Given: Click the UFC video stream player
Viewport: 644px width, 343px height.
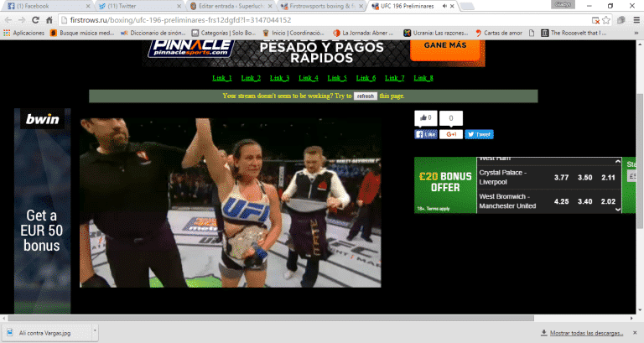Looking at the screenshot, I should [x=231, y=203].
